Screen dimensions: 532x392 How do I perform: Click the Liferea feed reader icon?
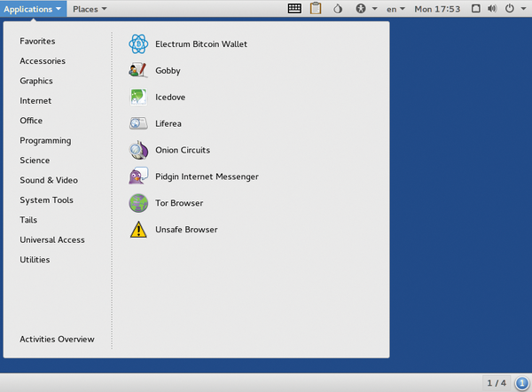click(x=138, y=123)
